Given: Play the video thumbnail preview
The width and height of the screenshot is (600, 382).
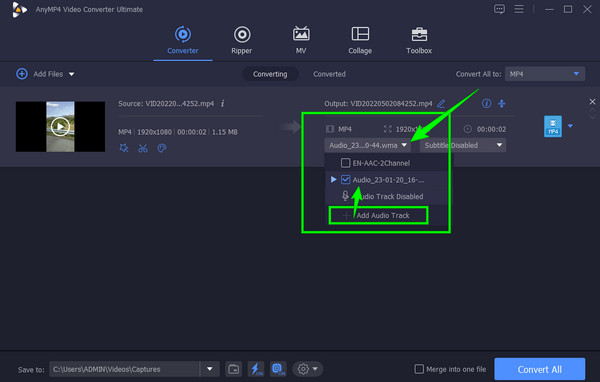Looking at the screenshot, I should [x=60, y=127].
